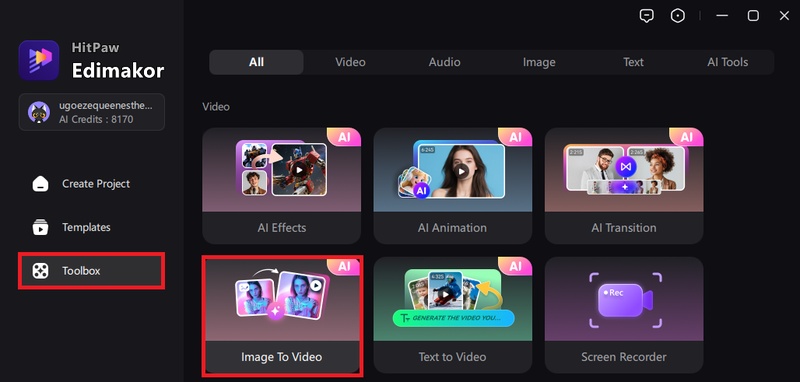Start the Screen Recorder tool
800x382 pixels.
pyautogui.click(x=624, y=315)
